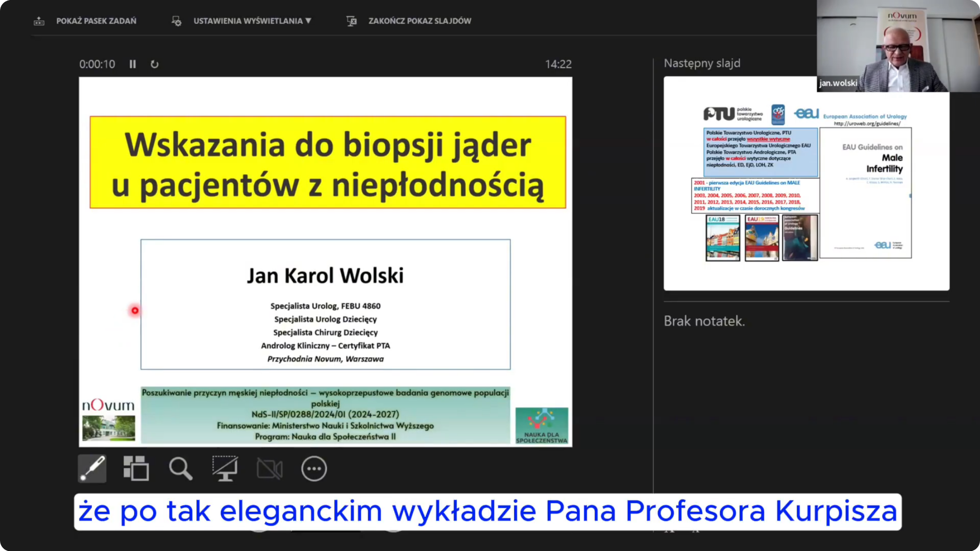Toggle black screen slideshow icon
Screen dimensions: 980x551
tap(225, 469)
